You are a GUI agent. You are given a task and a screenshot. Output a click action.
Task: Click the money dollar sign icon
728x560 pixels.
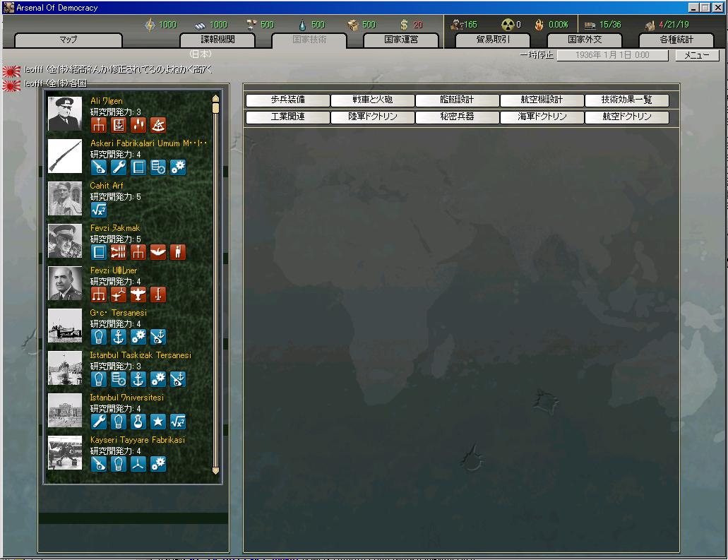404,25
